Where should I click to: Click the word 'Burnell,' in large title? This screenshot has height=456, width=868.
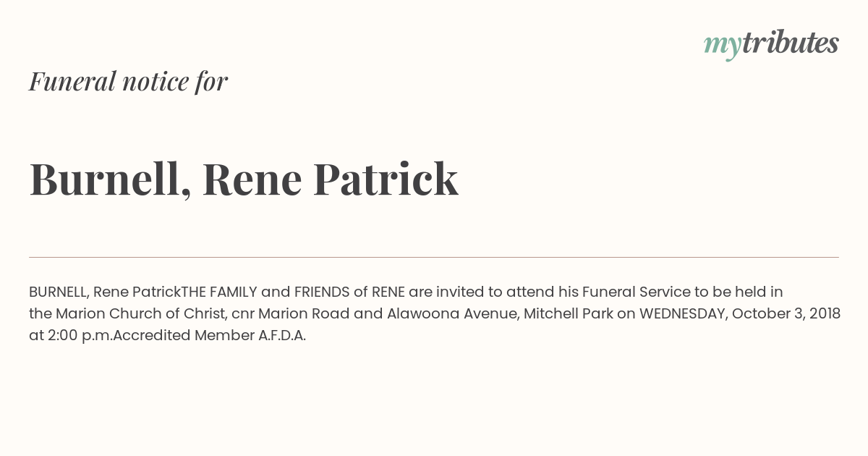pyautogui.click(x=110, y=179)
